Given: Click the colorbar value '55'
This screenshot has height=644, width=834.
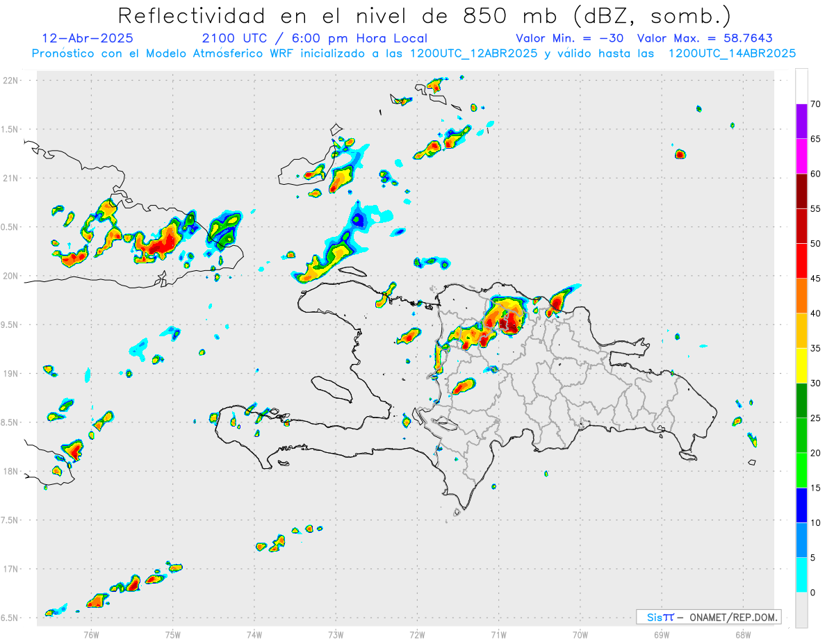Looking at the screenshot, I should point(816,208).
